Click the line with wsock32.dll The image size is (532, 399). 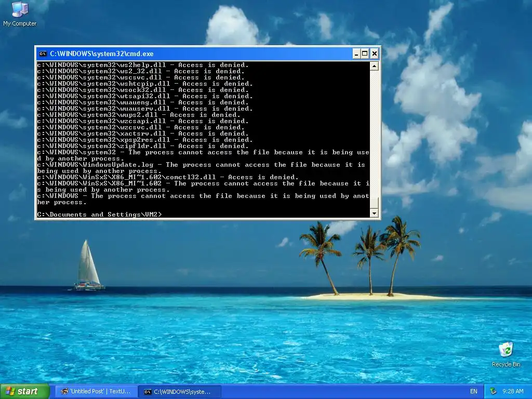coord(143,90)
